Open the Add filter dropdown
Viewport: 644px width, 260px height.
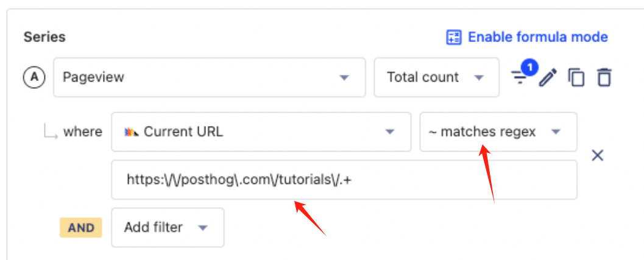click(x=168, y=228)
